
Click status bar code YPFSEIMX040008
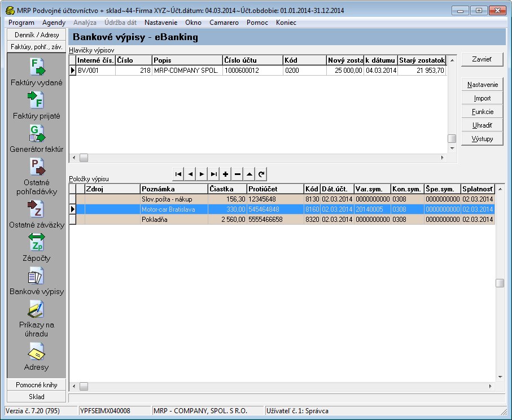coord(105,411)
